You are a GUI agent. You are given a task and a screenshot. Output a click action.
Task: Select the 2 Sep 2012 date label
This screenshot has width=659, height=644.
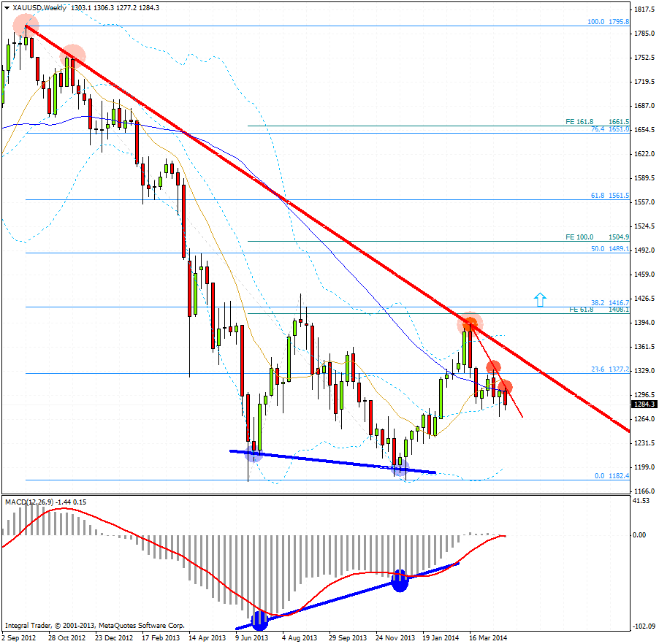click(19, 637)
